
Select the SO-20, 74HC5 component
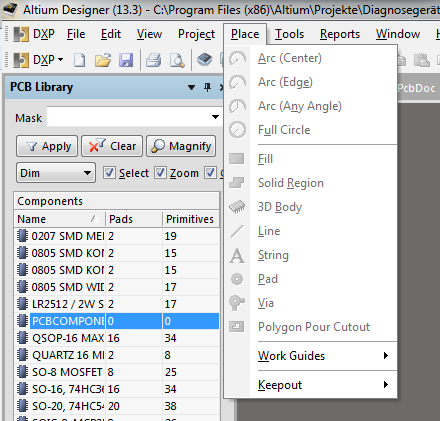pyautogui.click(x=117, y=406)
